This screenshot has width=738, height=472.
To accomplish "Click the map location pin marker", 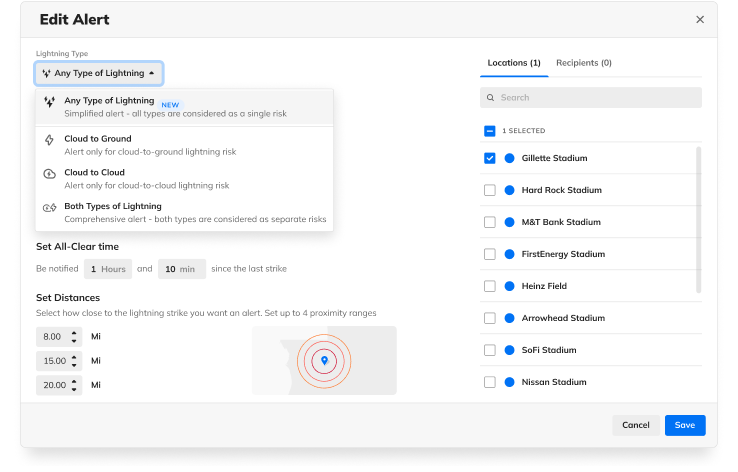I will [x=324, y=360].
